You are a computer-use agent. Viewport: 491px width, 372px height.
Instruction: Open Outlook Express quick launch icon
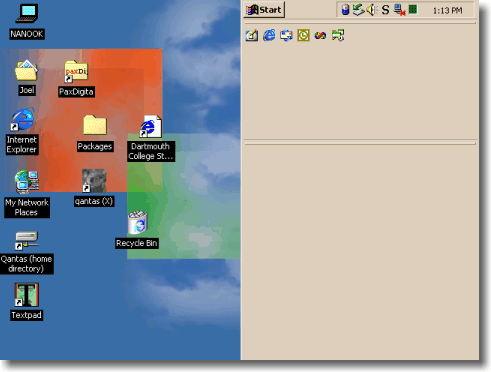[286, 35]
